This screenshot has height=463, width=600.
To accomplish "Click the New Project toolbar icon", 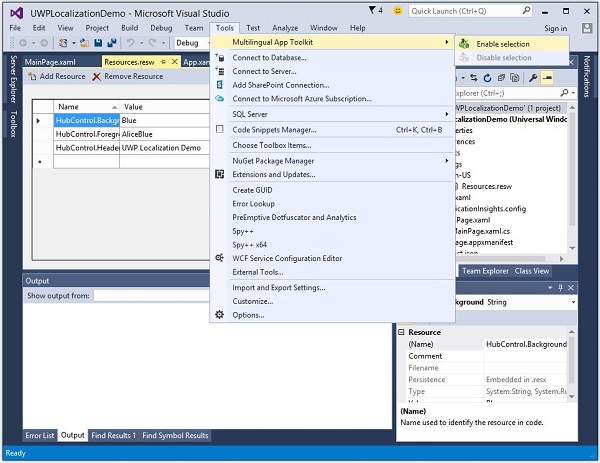I will [x=63, y=43].
